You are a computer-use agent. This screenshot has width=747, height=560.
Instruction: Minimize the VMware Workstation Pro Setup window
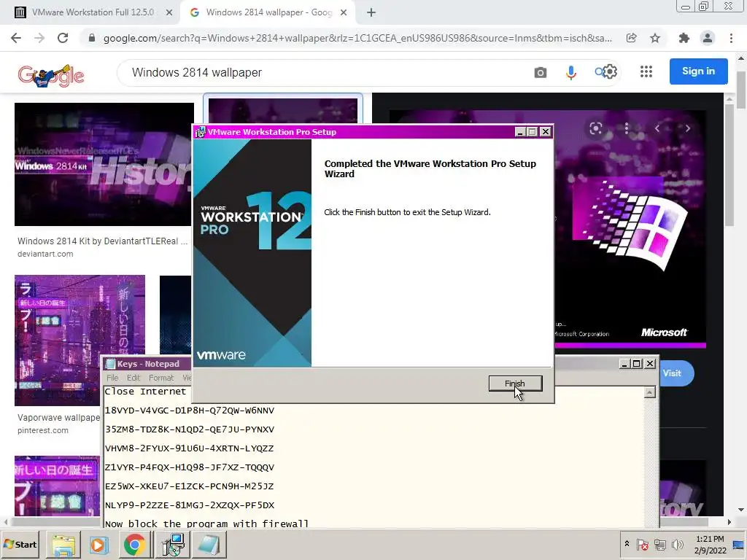coord(519,132)
